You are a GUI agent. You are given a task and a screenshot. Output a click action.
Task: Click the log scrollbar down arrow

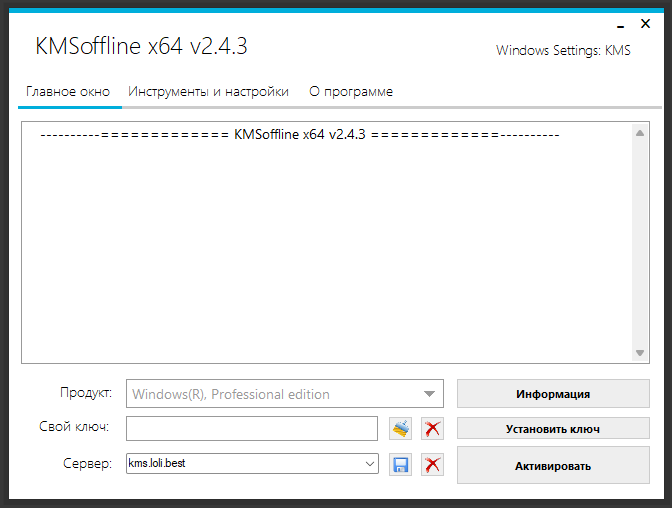641,353
